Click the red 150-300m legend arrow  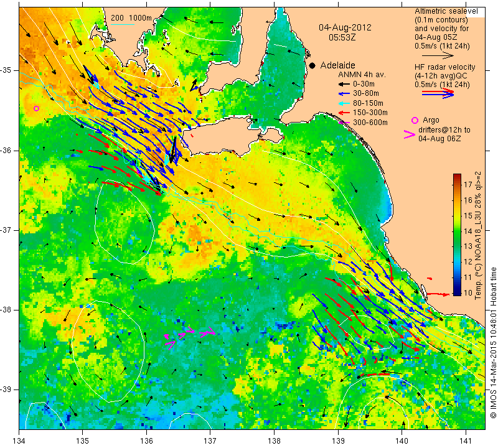coord(344,113)
